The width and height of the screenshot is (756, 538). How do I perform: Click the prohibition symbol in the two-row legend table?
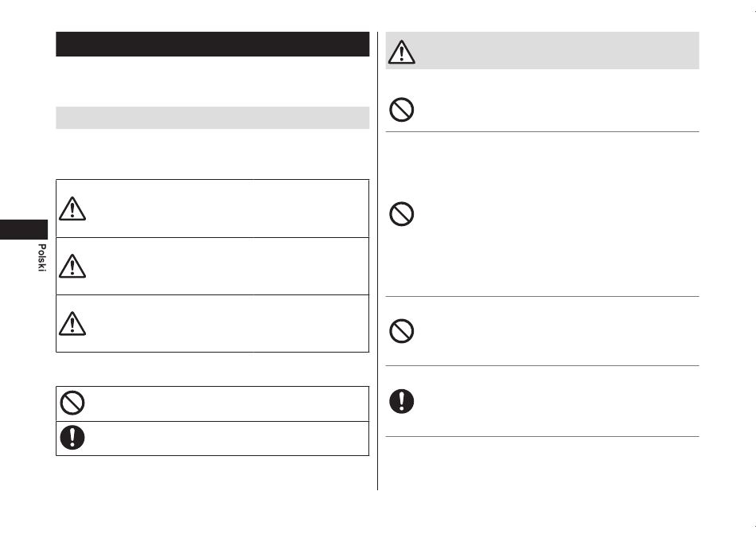[72, 403]
